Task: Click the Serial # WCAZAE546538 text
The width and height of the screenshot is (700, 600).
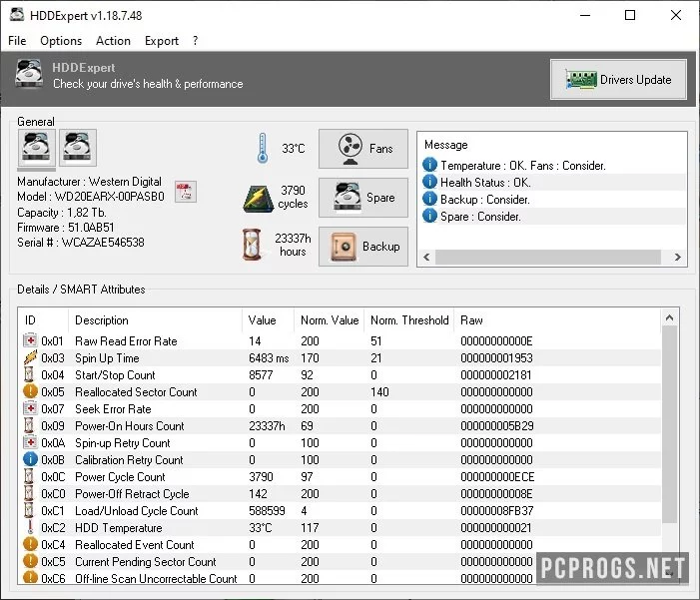Action: pos(81,243)
